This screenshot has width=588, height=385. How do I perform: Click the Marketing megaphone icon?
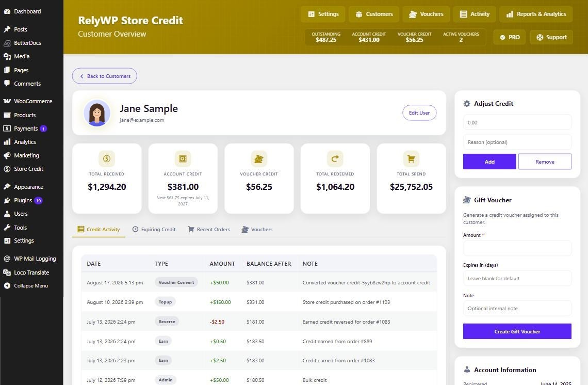7,155
